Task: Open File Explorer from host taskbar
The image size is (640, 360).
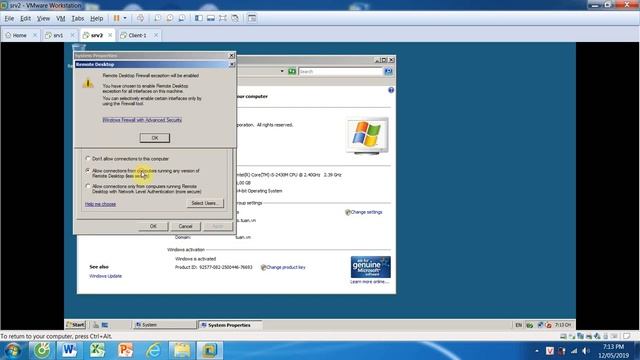Action: 182,350
